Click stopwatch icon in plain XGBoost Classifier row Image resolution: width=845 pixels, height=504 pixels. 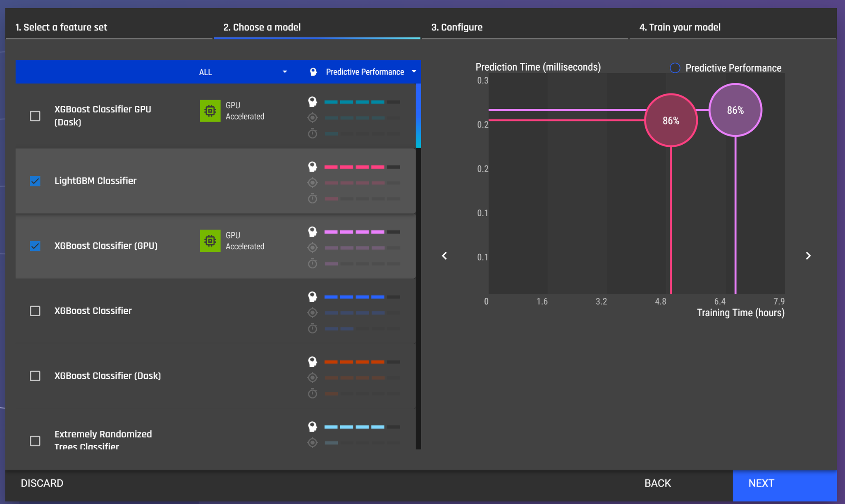click(313, 328)
